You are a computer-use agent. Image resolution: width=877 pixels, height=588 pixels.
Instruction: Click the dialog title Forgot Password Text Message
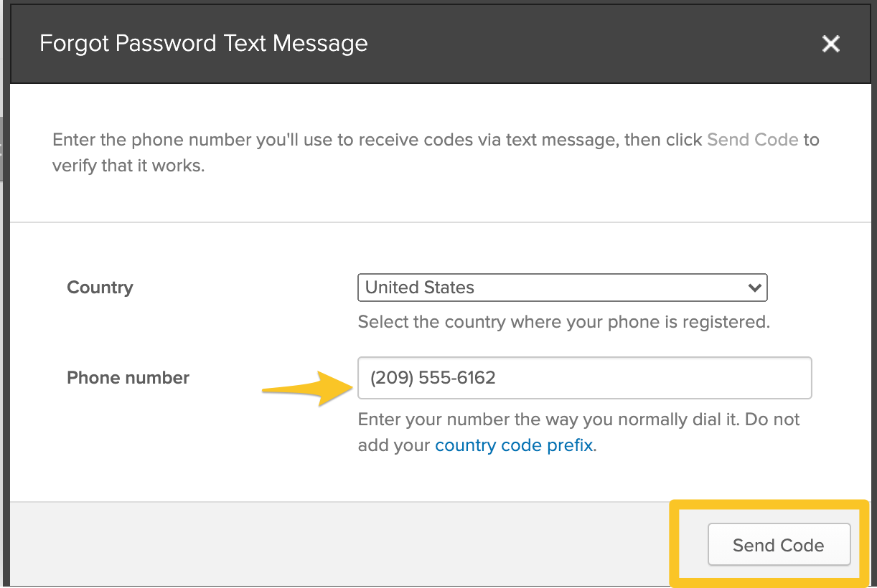[203, 44]
